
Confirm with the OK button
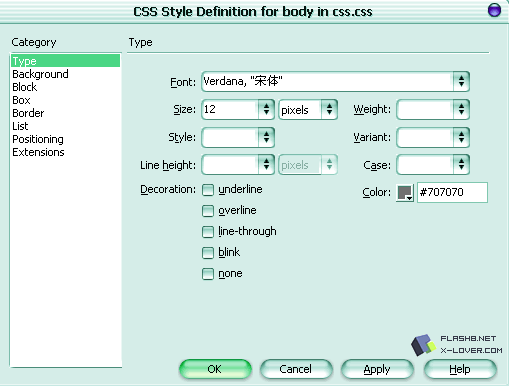click(215, 369)
